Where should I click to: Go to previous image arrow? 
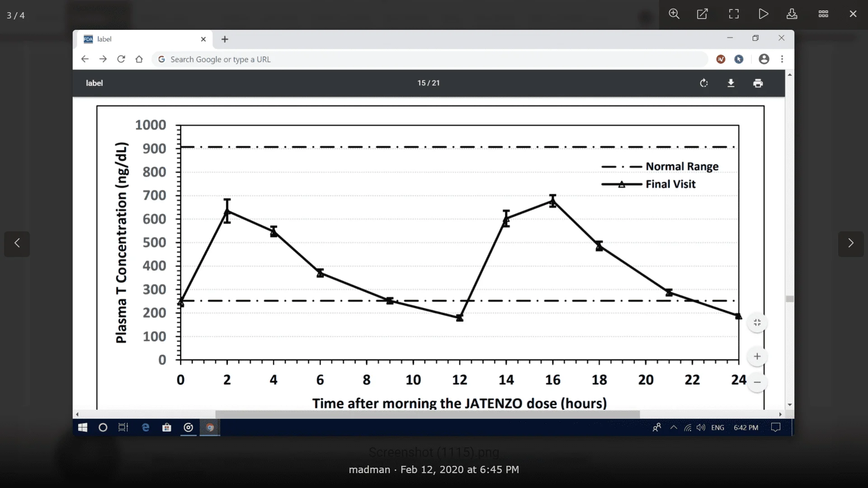(x=17, y=244)
